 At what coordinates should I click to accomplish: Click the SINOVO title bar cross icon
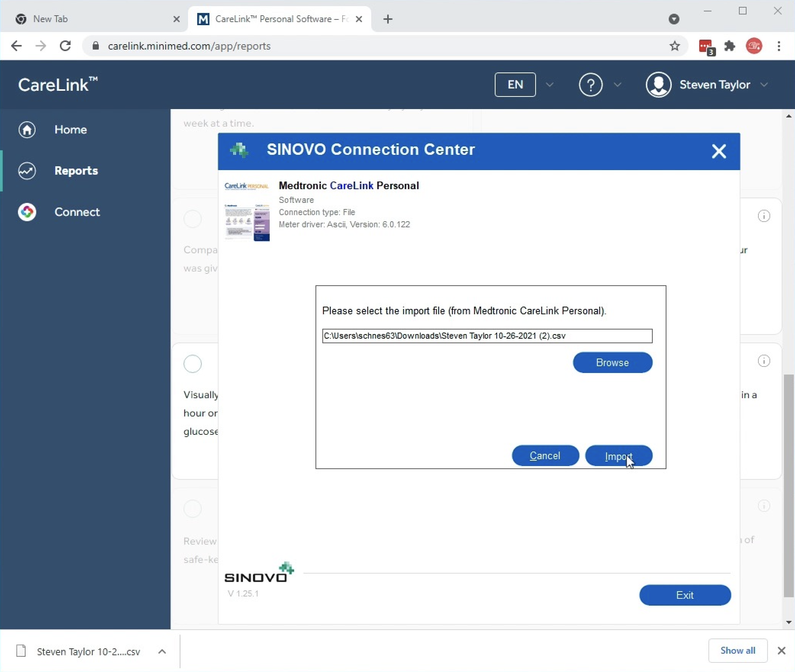pos(239,150)
